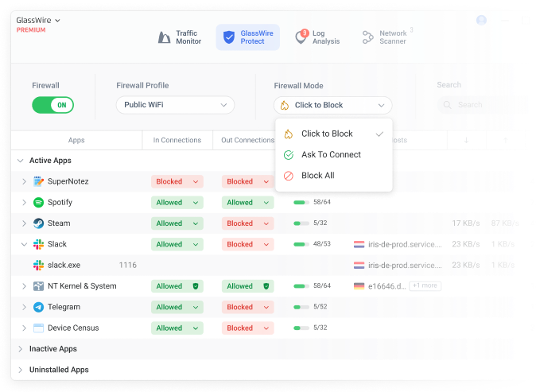Select Ask To Connect firewall mode

click(x=331, y=155)
